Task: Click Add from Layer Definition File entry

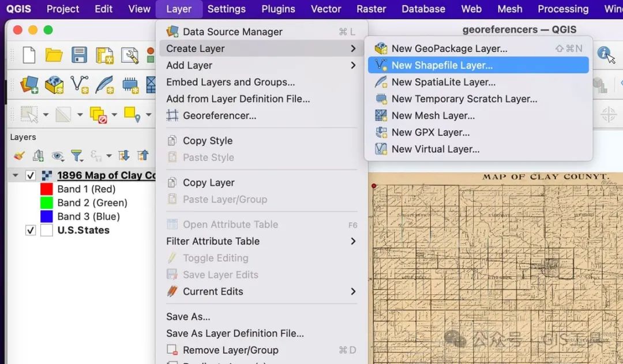Action: (x=261, y=99)
